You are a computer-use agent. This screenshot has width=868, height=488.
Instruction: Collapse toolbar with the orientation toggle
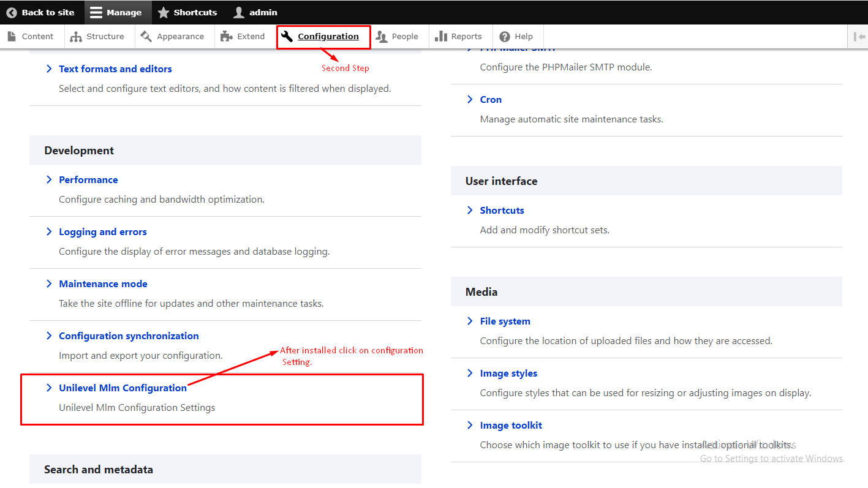coord(859,37)
